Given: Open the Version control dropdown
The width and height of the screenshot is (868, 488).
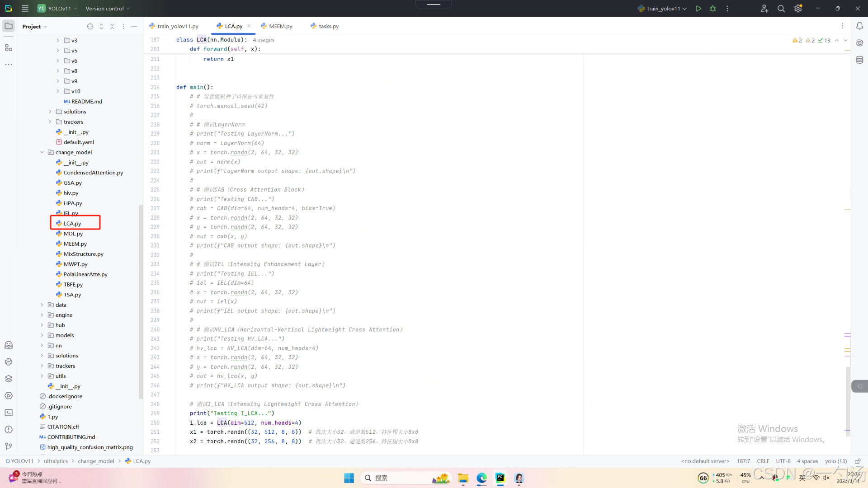Looking at the screenshot, I should tap(108, 9).
